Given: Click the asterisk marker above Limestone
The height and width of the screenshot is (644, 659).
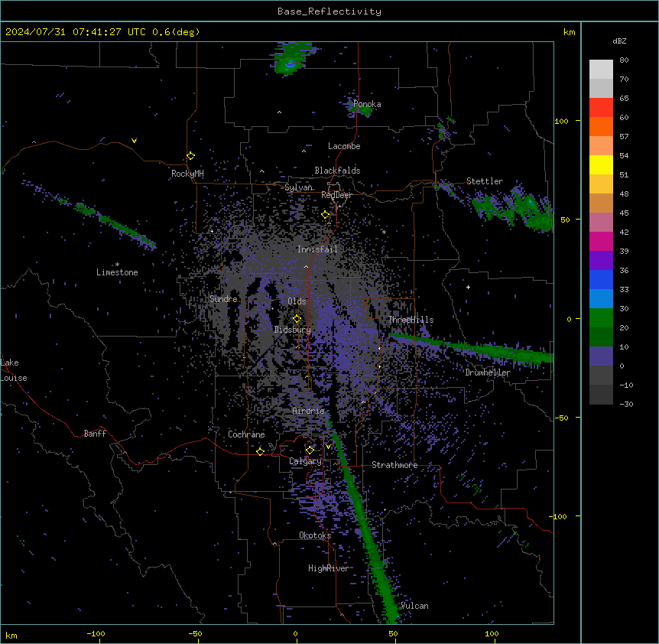Looking at the screenshot, I should pyautogui.click(x=117, y=265).
